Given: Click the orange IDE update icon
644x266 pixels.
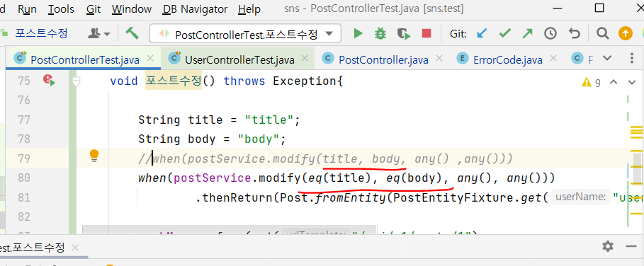Looking at the screenshot, I should point(626,33).
